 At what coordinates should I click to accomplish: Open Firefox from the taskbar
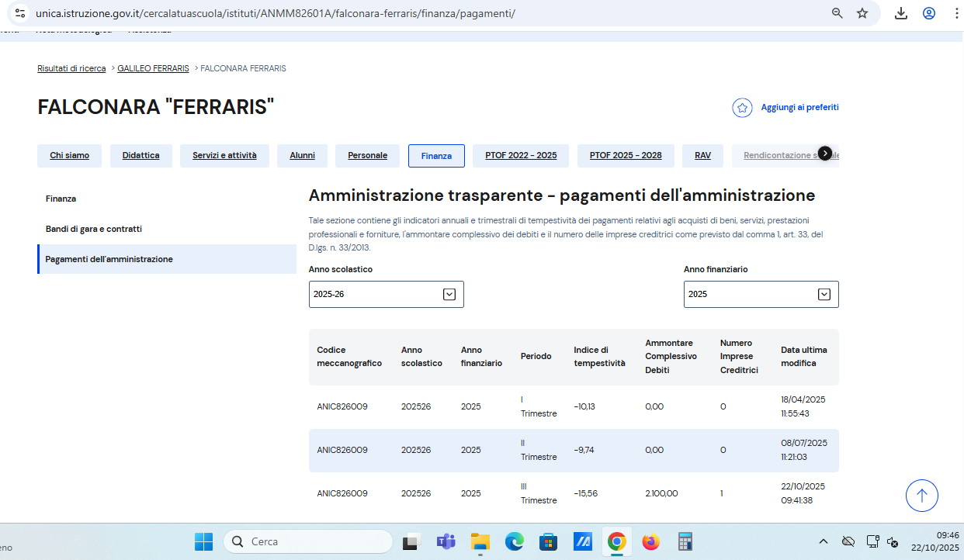(x=651, y=541)
